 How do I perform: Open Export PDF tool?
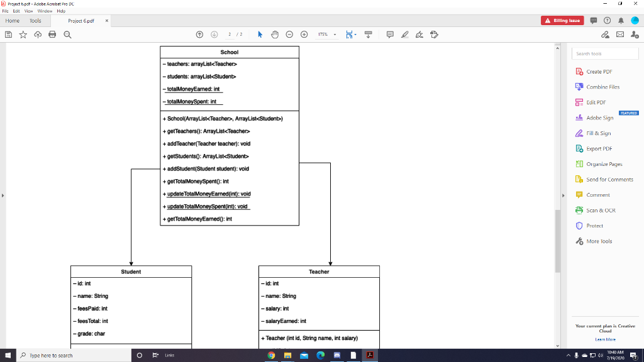pyautogui.click(x=594, y=148)
